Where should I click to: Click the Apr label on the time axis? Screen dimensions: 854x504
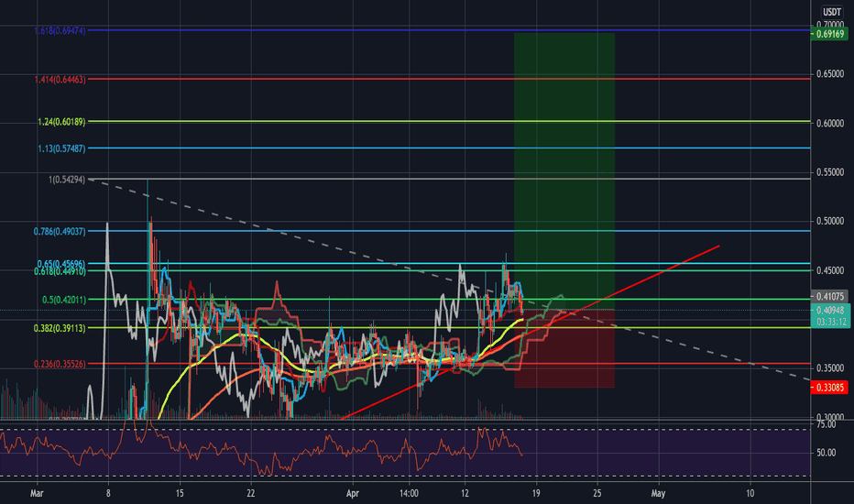pyautogui.click(x=353, y=494)
